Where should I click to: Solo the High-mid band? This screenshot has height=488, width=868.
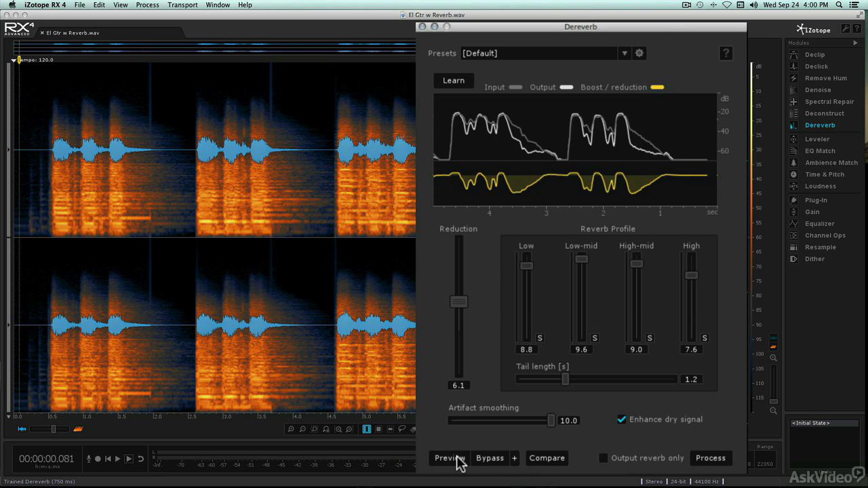tap(650, 338)
